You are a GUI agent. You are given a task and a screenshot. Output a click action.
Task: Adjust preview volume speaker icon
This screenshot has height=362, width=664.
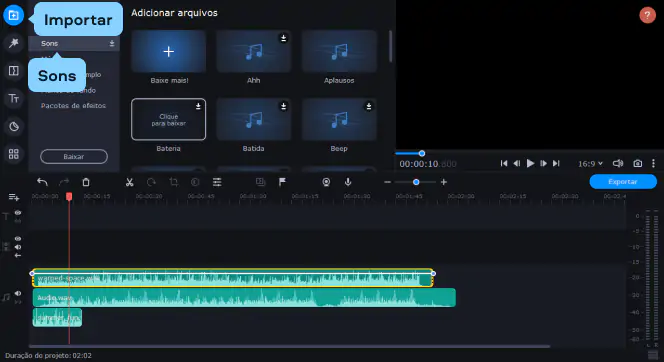click(618, 163)
